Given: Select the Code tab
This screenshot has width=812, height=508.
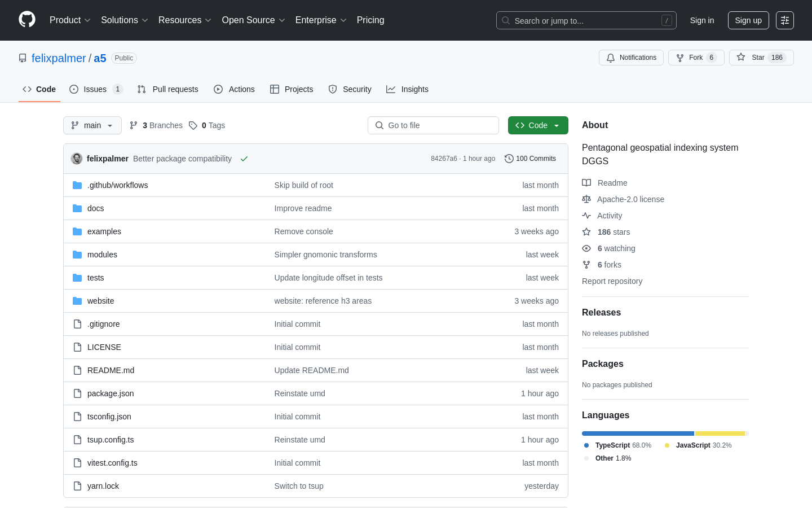Looking at the screenshot, I should tap(39, 89).
